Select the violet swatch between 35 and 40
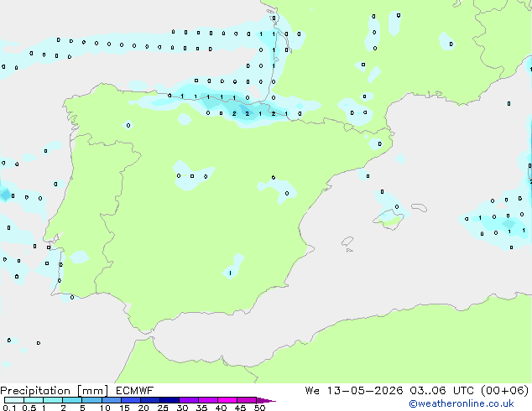The height and width of the screenshot is (411, 532). [x=208, y=400]
